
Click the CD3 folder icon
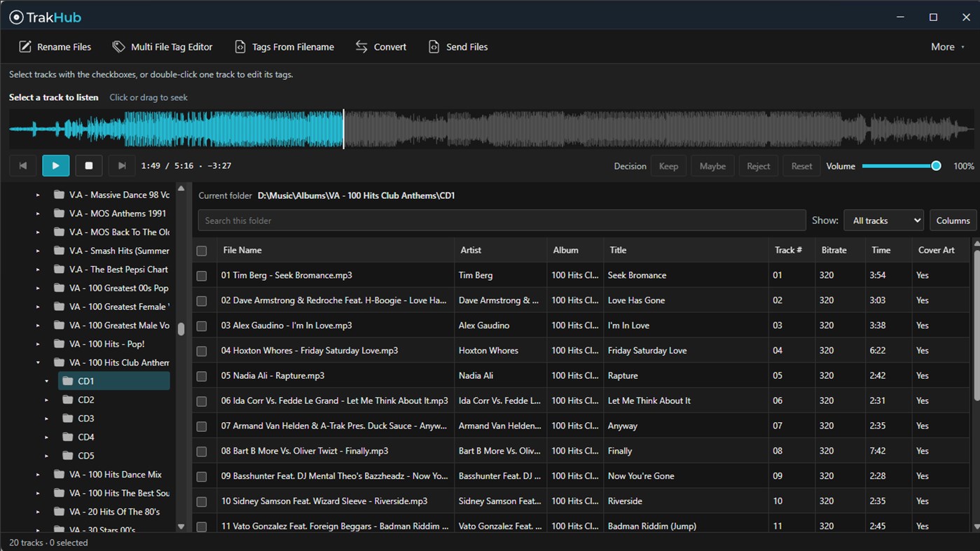[x=68, y=419]
